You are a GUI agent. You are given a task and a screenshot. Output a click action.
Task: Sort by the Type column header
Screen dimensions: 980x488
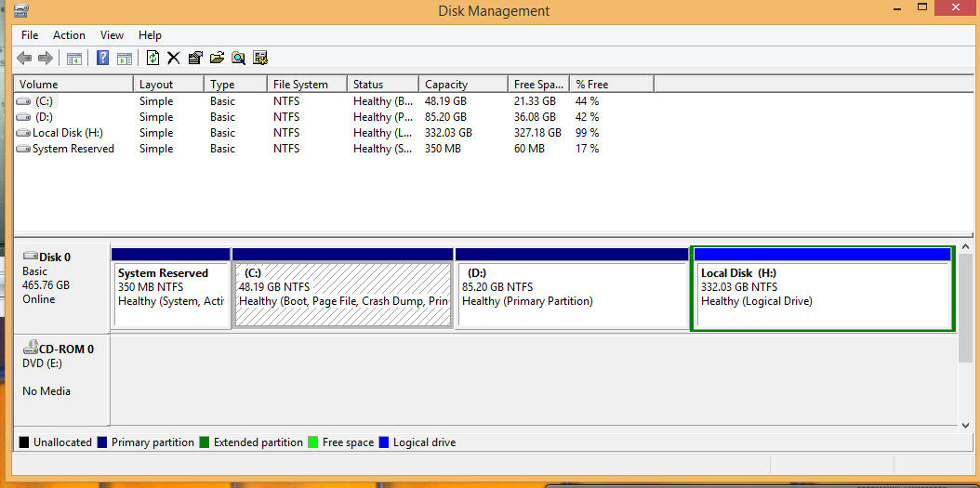(x=235, y=85)
